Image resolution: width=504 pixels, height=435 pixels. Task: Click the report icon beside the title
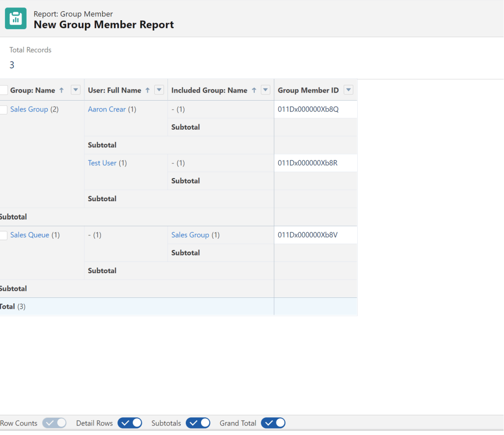tap(16, 19)
